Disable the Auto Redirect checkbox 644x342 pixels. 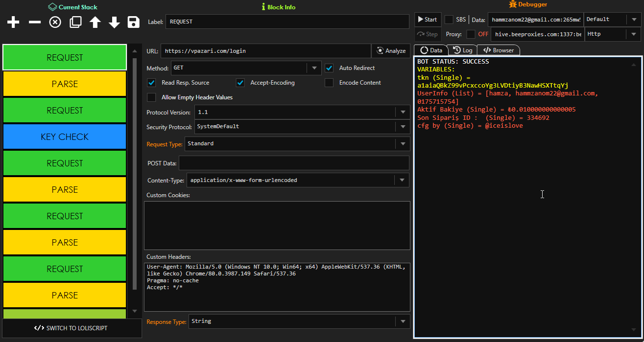[x=329, y=68]
